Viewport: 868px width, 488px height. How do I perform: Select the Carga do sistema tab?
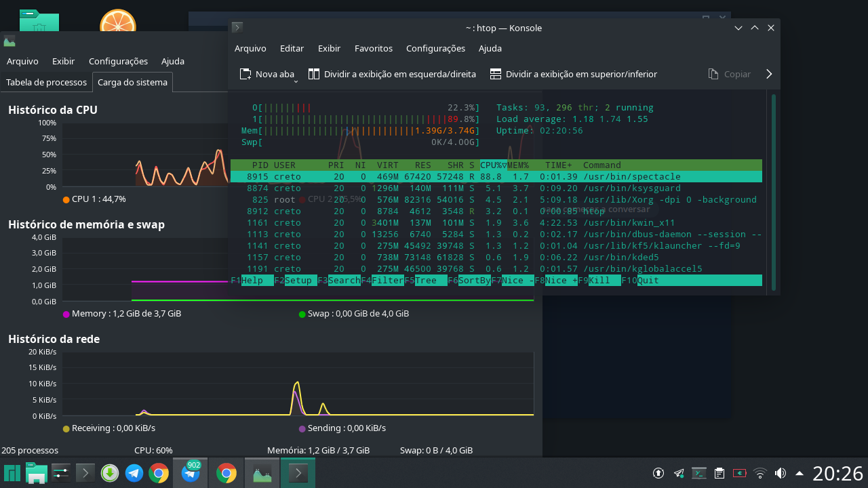click(x=132, y=83)
